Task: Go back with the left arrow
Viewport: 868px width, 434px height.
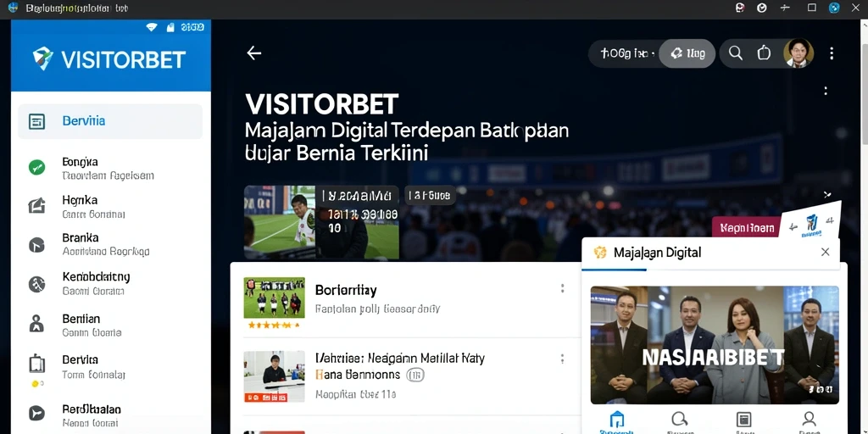Action: pos(253,53)
